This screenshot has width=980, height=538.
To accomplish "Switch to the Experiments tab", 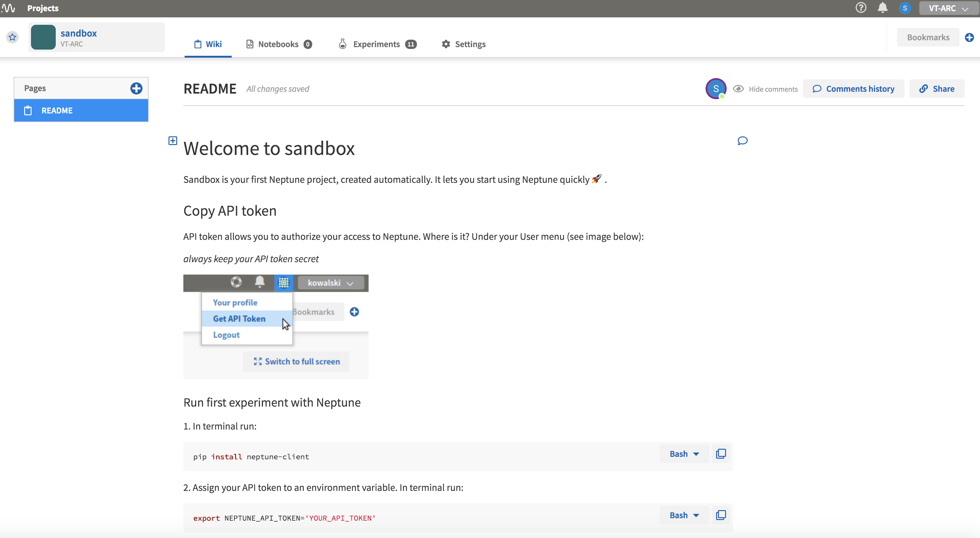I will tap(377, 44).
